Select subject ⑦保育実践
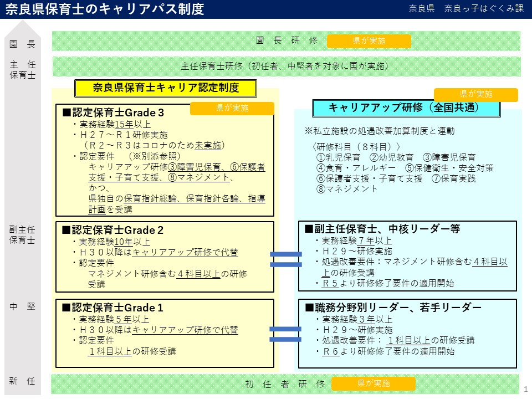Screen dimensions: 532x399 click(x=454, y=178)
